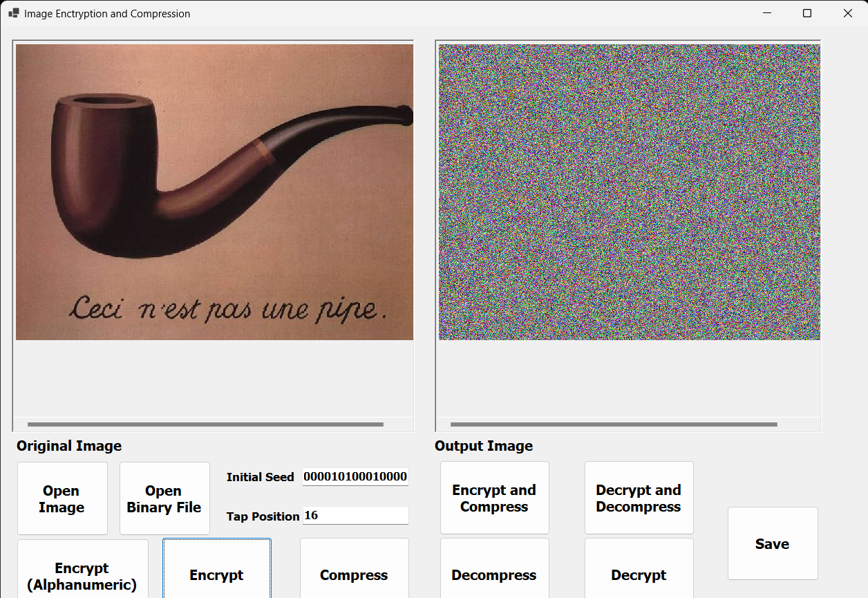Click inside the Tap Position input field
Screen dimensions: 868x598
tap(355, 515)
